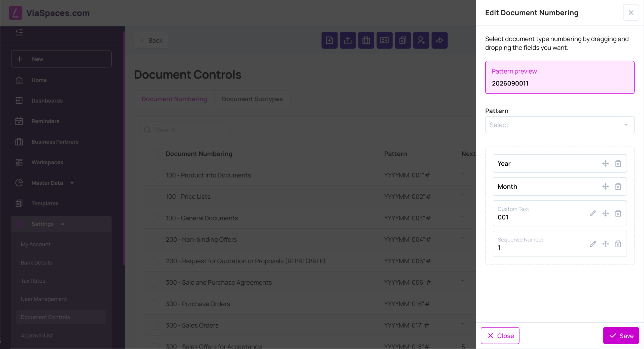Click the Search input field
Viewport: 644px width, 349px height.
(x=185, y=130)
